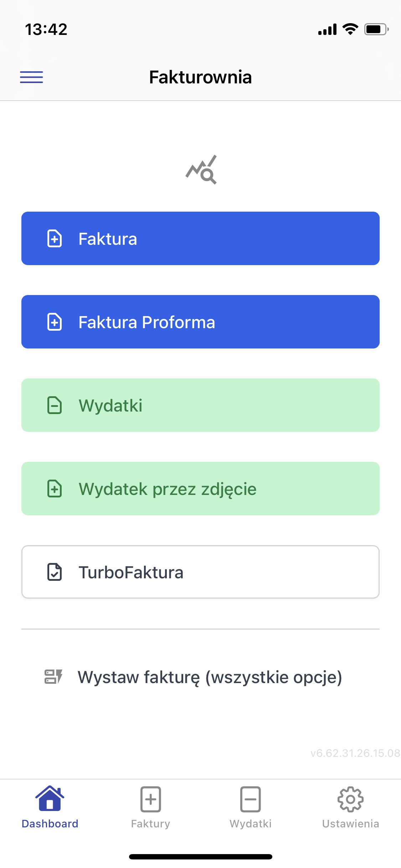Click the checkmark document icon beside TurboFaktura
The height and width of the screenshot is (868, 401).
pyautogui.click(x=55, y=572)
